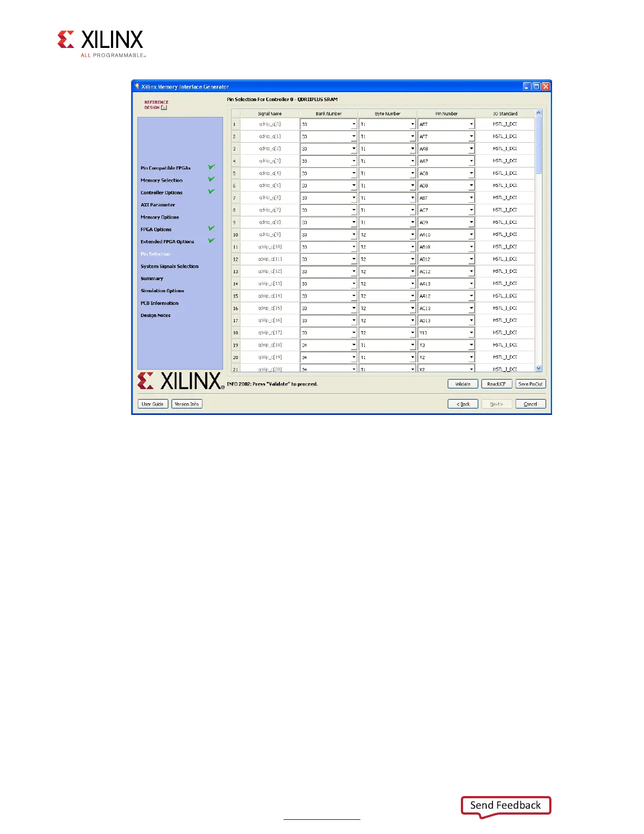Screen dimensions: 644x834
Task: Go to Memory Selection step
Action: (162, 180)
